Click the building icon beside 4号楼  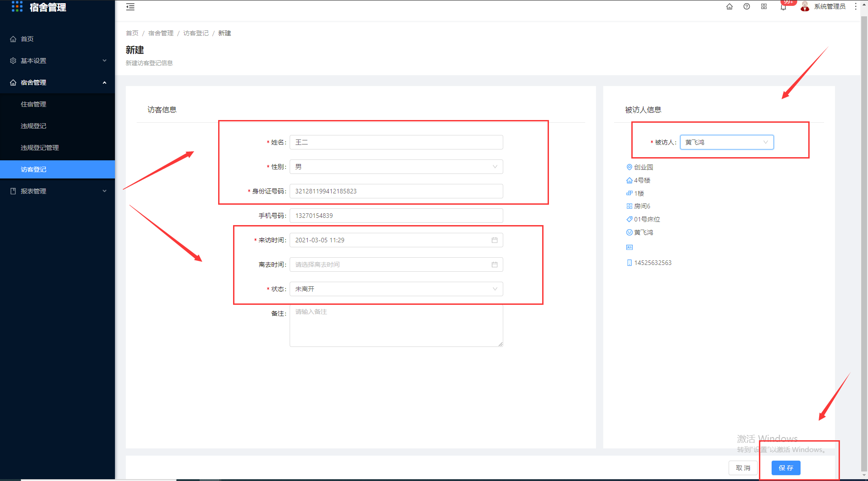tap(629, 180)
